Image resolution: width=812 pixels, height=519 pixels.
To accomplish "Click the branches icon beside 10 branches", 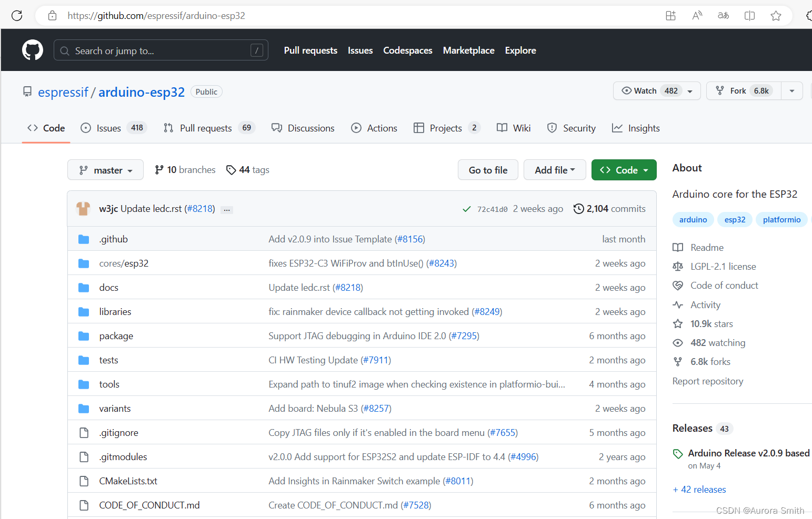I will click(159, 170).
